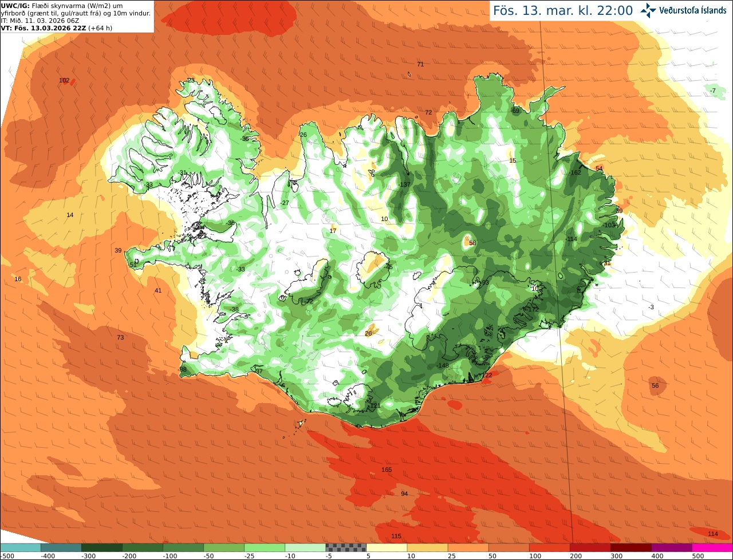Image resolution: width=733 pixels, height=560 pixels.
Task: Select the darkest green -300 to -200 swatch
Action: tap(102, 547)
